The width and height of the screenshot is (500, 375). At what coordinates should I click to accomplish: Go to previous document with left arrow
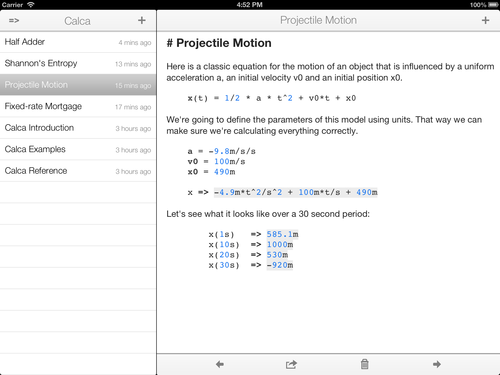(220, 364)
